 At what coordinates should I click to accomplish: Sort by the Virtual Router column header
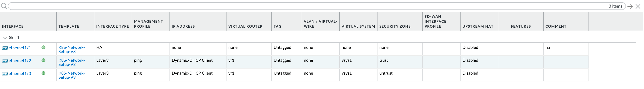tap(245, 26)
